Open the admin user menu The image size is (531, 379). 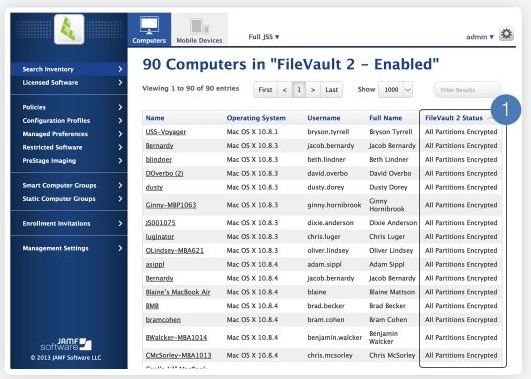click(x=480, y=37)
